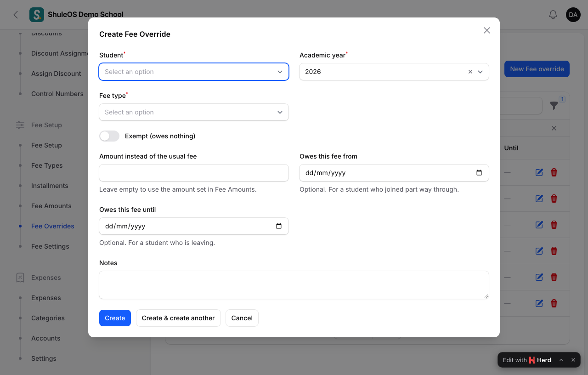The height and width of the screenshot is (375, 588).
Task: Edit the sixth fee override row
Action: (539, 303)
